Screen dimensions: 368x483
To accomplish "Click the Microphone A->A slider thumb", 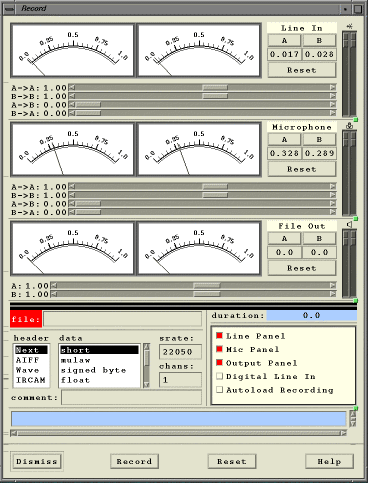I will [215, 186].
